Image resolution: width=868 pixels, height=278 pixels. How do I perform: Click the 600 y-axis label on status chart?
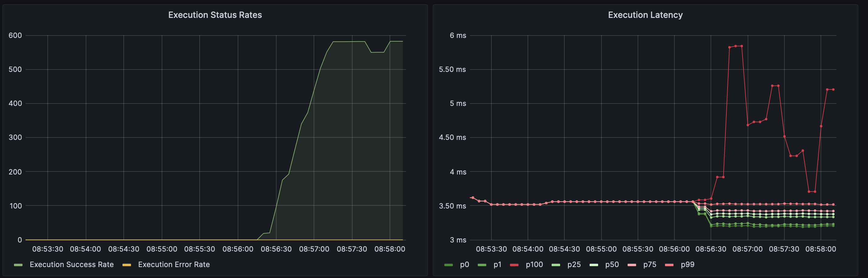coord(15,35)
